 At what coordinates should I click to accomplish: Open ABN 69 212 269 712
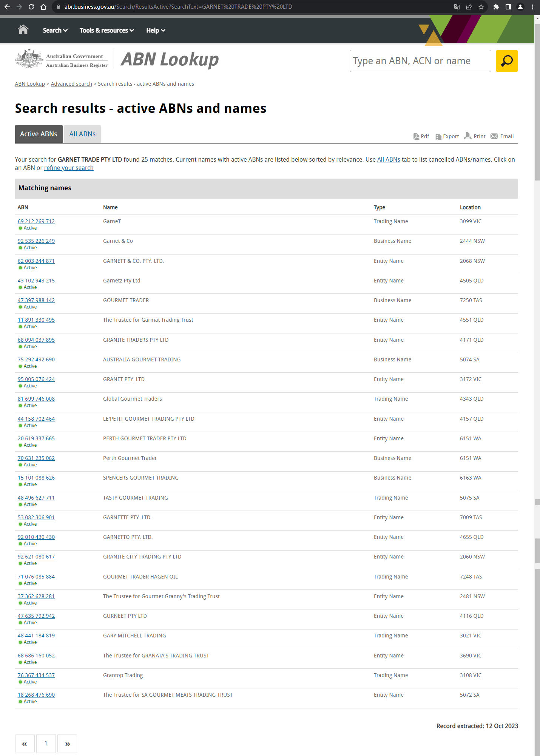pyautogui.click(x=36, y=221)
